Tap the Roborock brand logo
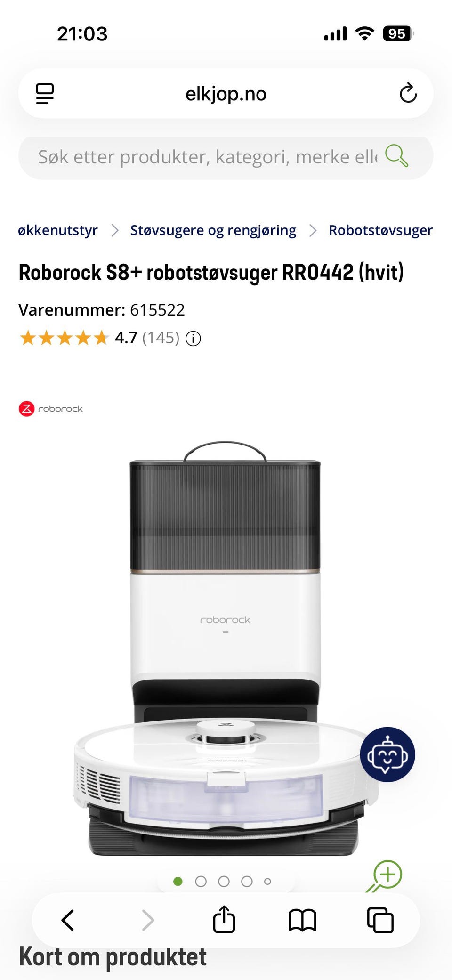The image size is (452, 980). [x=51, y=409]
